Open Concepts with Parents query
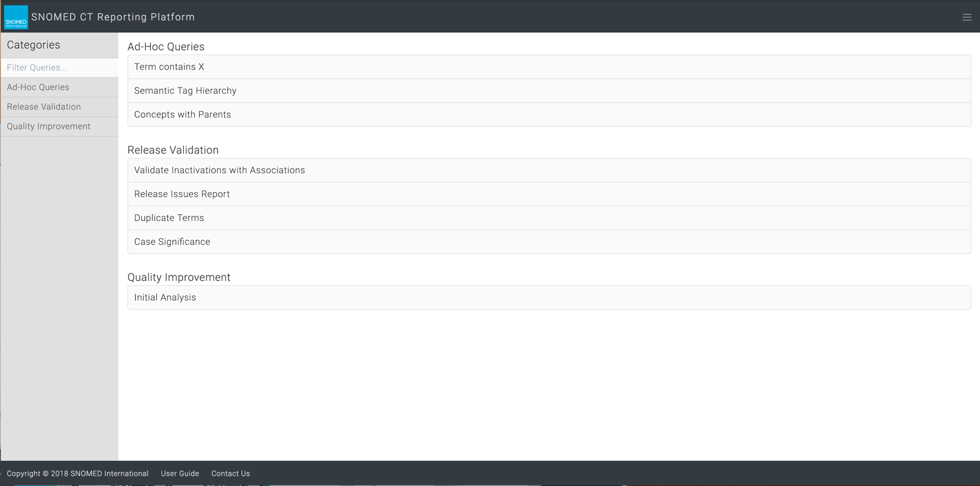Screen dimensions: 980x486 point(183,114)
